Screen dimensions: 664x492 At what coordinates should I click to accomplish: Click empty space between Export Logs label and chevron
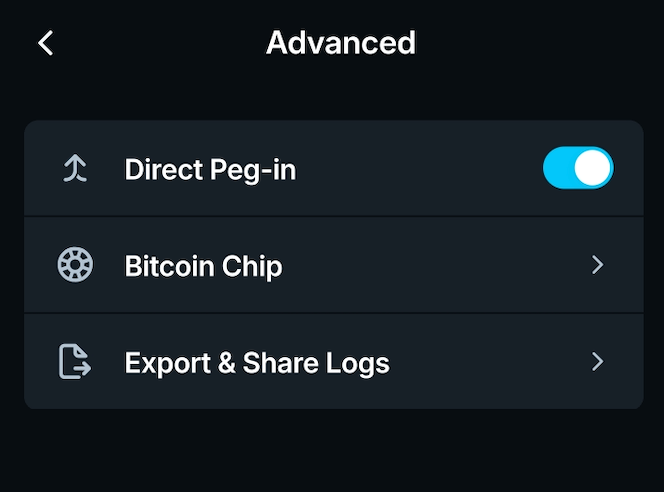[x=490, y=361]
